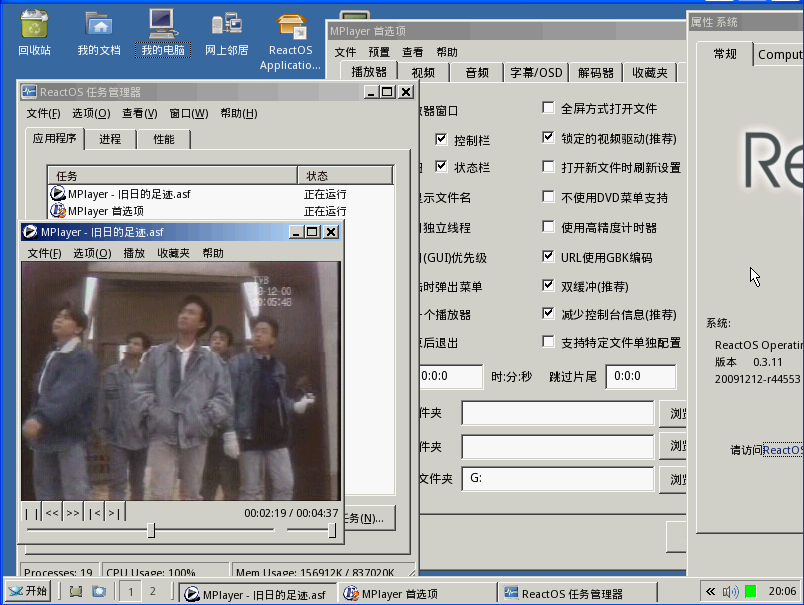The height and width of the screenshot is (605, 804).
Task: Toggle the 使用高精度计时器 checkbox
Action: pos(548,226)
